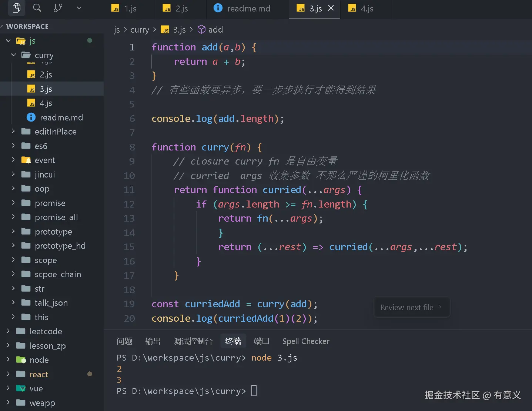The height and width of the screenshot is (411, 532).
Task: Select the scope folder
Action: click(52, 260)
